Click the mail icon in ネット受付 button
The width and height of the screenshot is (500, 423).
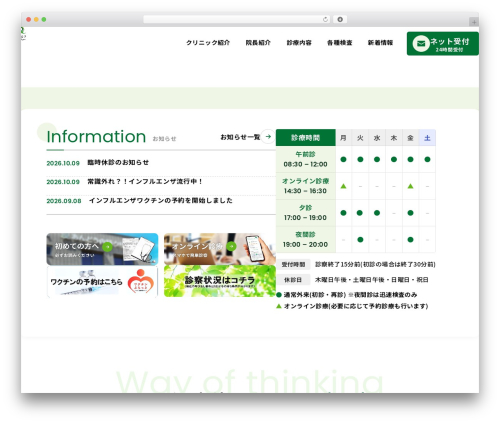pos(421,44)
